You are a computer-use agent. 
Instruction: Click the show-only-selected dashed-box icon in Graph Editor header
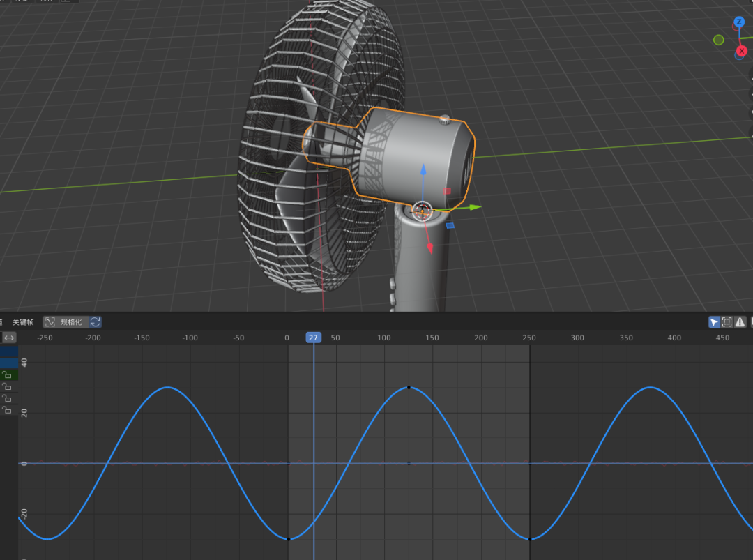tap(727, 321)
